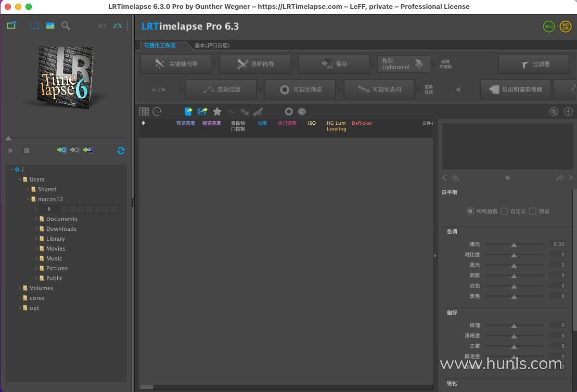This screenshot has height=392, width=577.
Task: Click the ring icon in the table toolbar
Action: (x=289, y=111)
